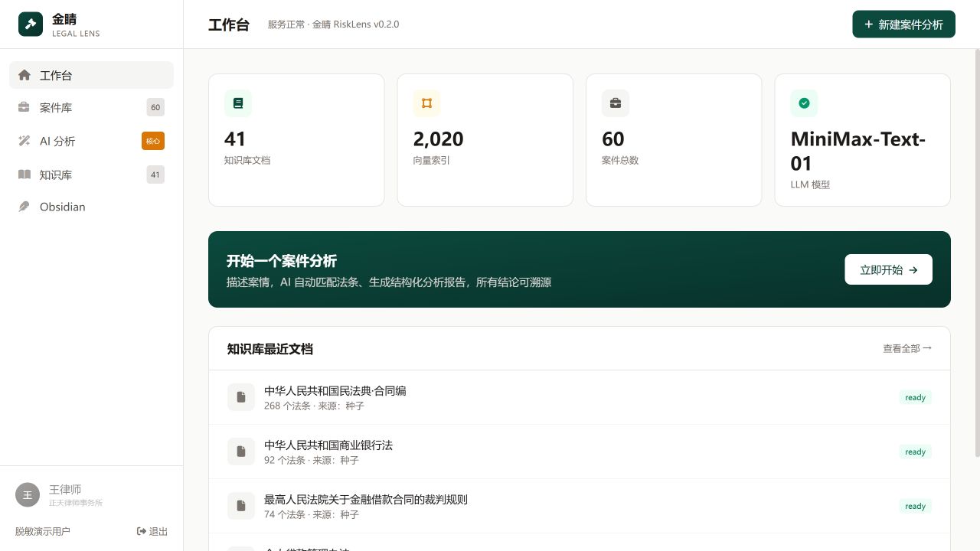Viewport: 980px width, 551px height.
Task: Click the briefcase icon on 案件总数 card
Action: 616,103
